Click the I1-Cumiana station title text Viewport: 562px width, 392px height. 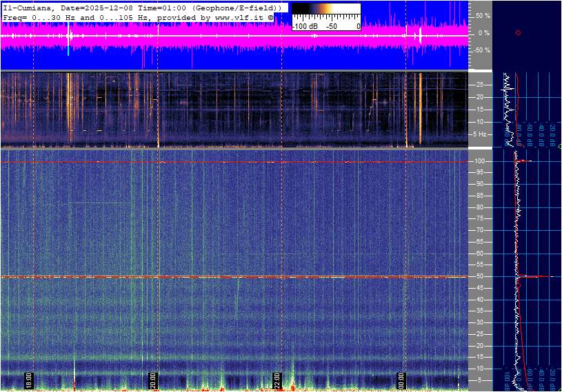point(26,7)
